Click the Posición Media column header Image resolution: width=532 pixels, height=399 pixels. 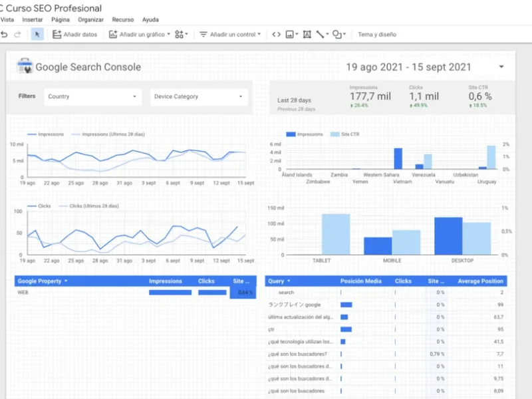click(360, 281)
